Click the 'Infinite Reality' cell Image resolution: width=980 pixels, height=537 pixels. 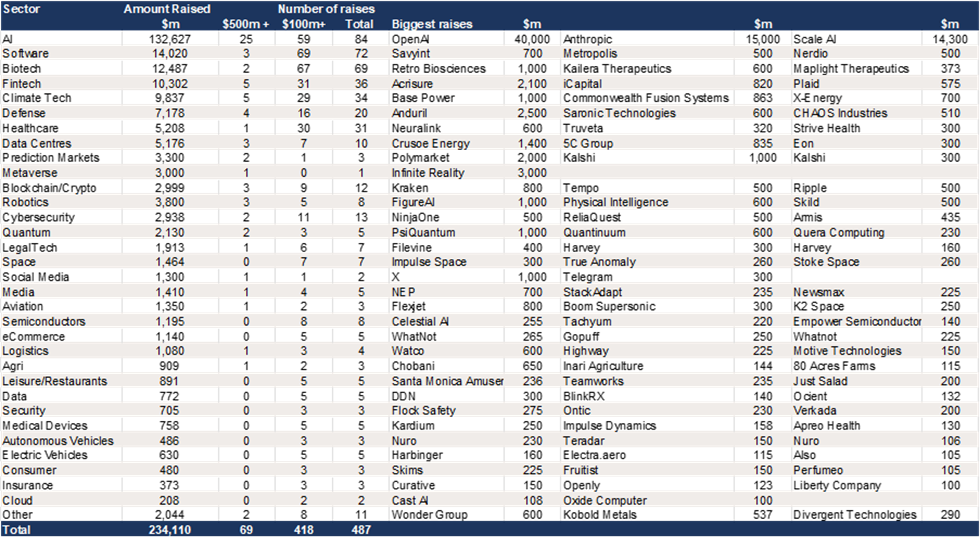(x=428, y=173)
